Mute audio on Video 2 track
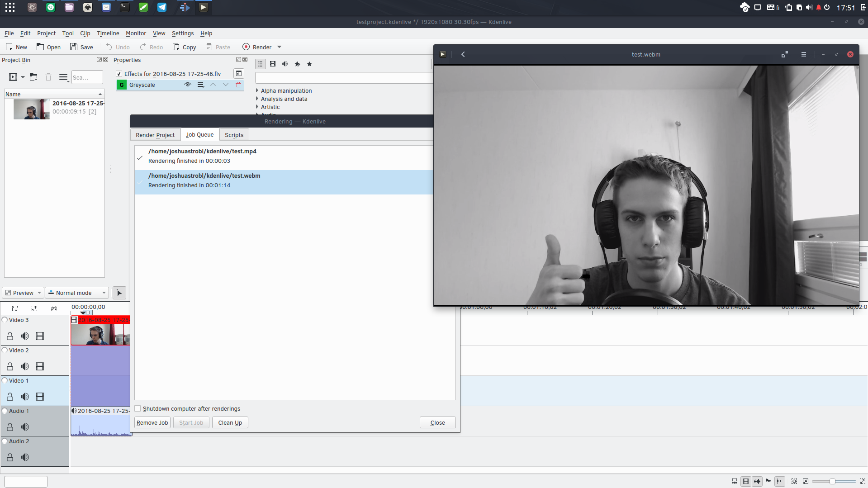The height and width of the screenshot is (488, 868). pos(25,366)
